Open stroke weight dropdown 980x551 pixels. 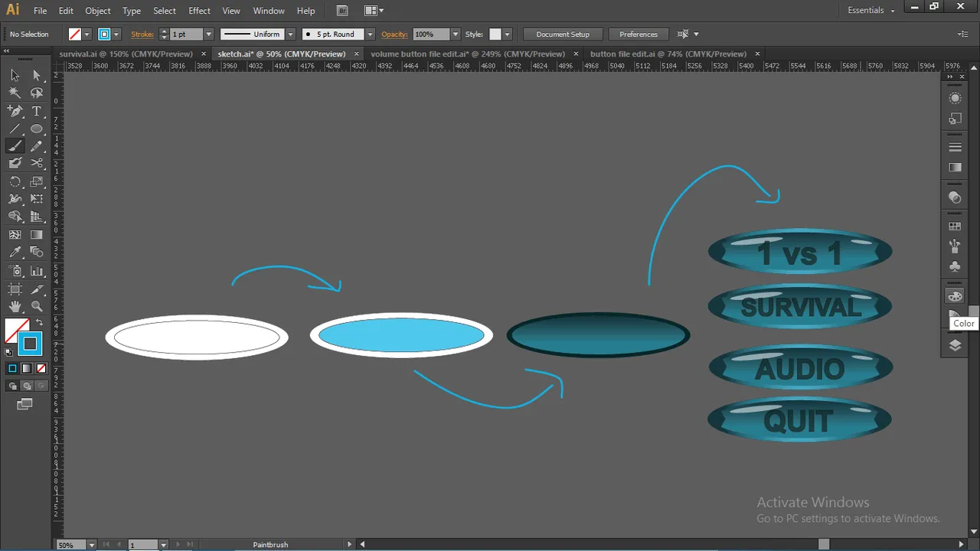click(208, 34)
